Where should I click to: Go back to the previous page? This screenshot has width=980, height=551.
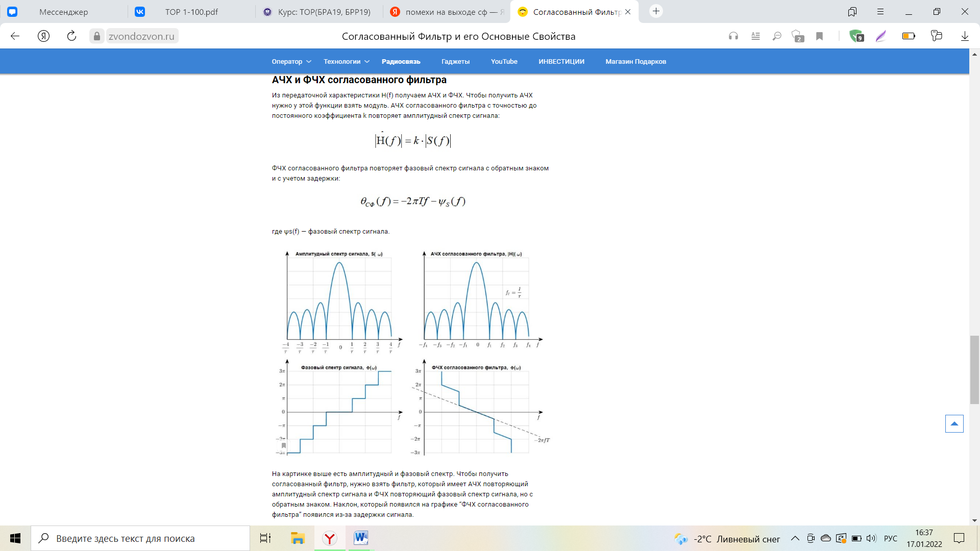pos(15,36)
